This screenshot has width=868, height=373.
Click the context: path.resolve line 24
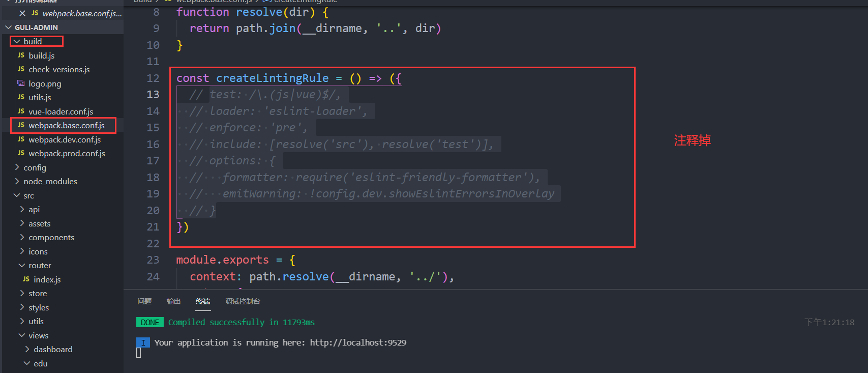point(322,277)
